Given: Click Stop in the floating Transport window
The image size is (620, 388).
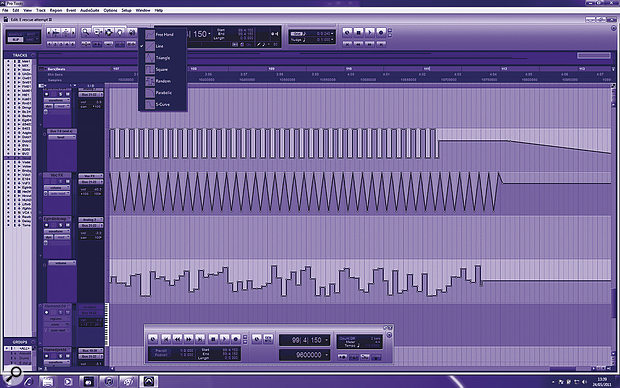Looking at the screenshot, I should coord(213,339).
